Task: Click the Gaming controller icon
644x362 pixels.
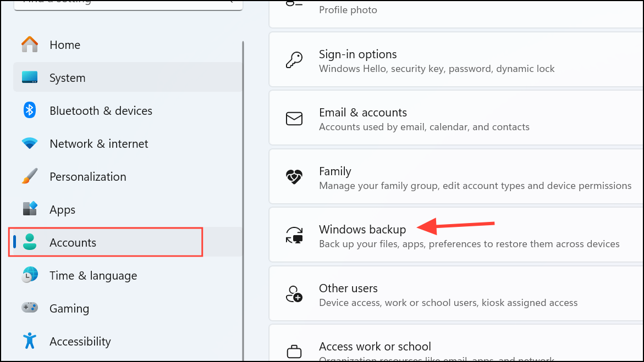Action: pos(30,308)
